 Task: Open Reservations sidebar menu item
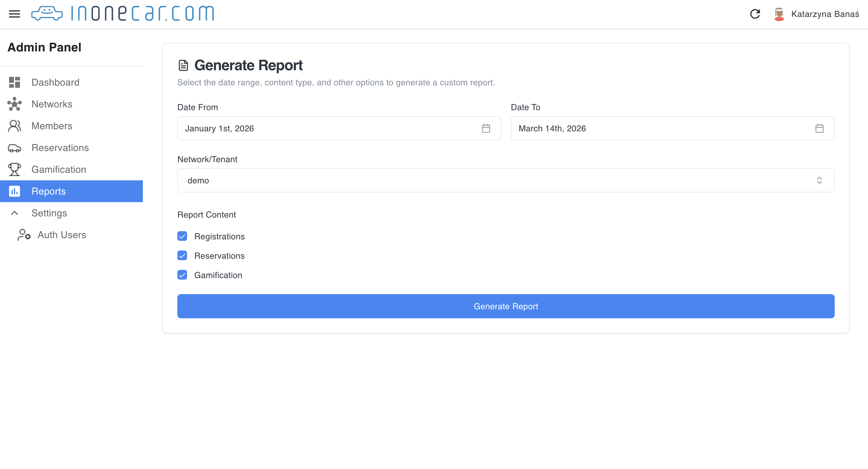point(60,148)
